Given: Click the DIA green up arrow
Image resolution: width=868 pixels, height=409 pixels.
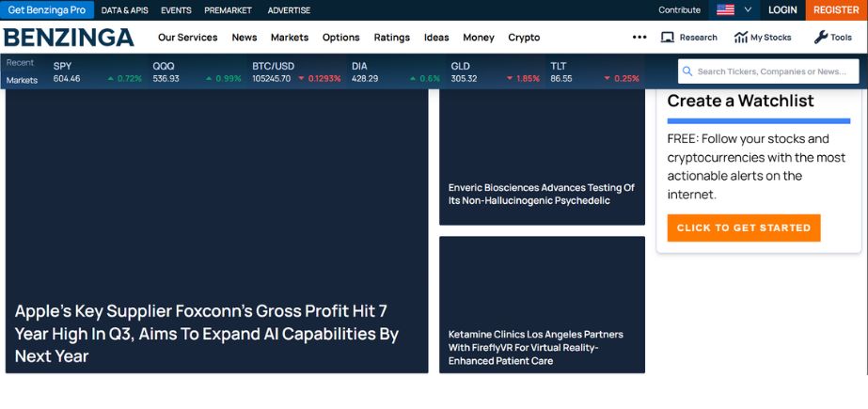Looking at the screenshot, I should [413, 79].
